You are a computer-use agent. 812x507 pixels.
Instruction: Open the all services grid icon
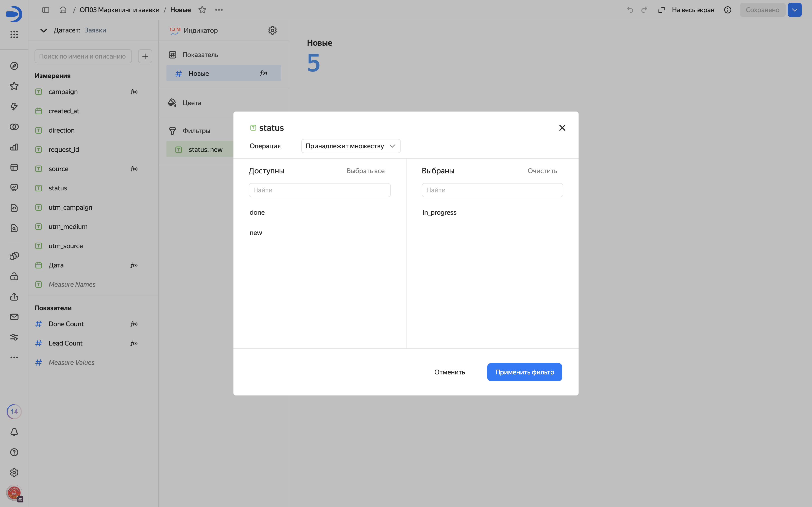coord(14,34)
